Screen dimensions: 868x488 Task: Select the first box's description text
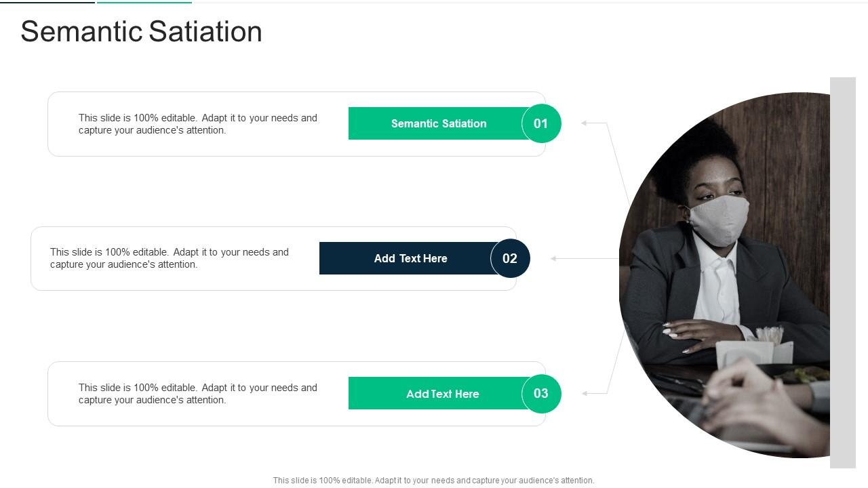click(198, 124)
